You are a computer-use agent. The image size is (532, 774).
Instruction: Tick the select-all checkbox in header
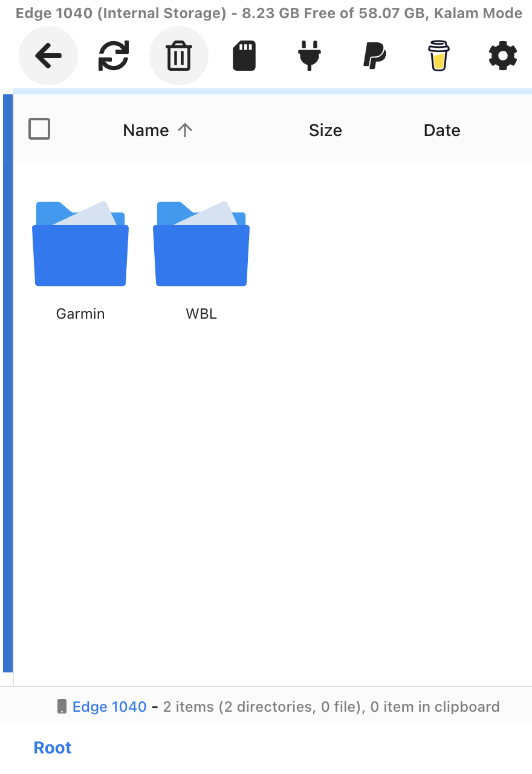click(39, 129)
